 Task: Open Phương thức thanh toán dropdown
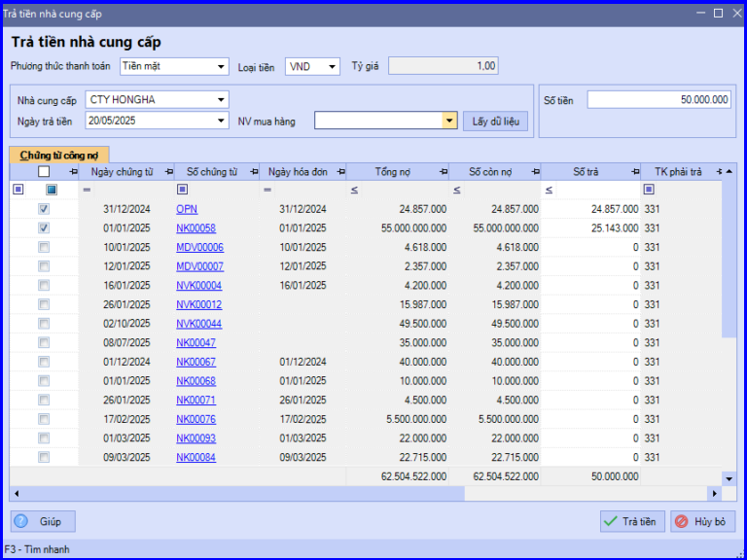(x=221, y=67)
